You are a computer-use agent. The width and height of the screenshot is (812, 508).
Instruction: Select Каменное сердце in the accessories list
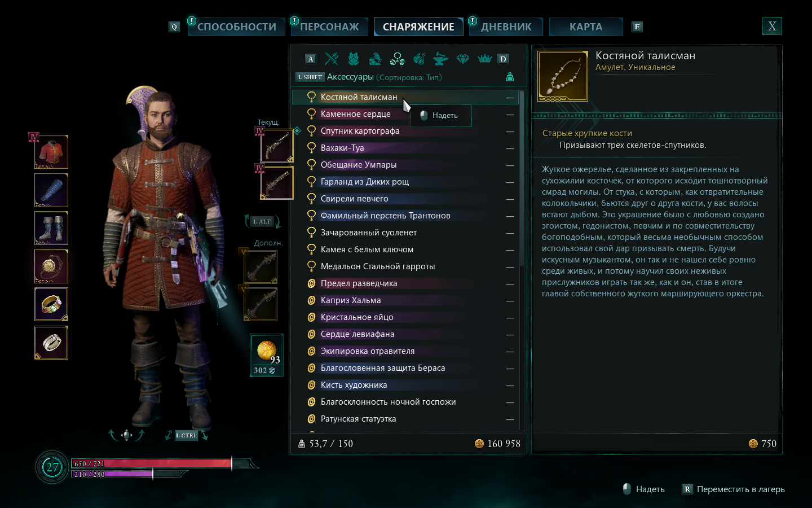click(x=355, y=114)
